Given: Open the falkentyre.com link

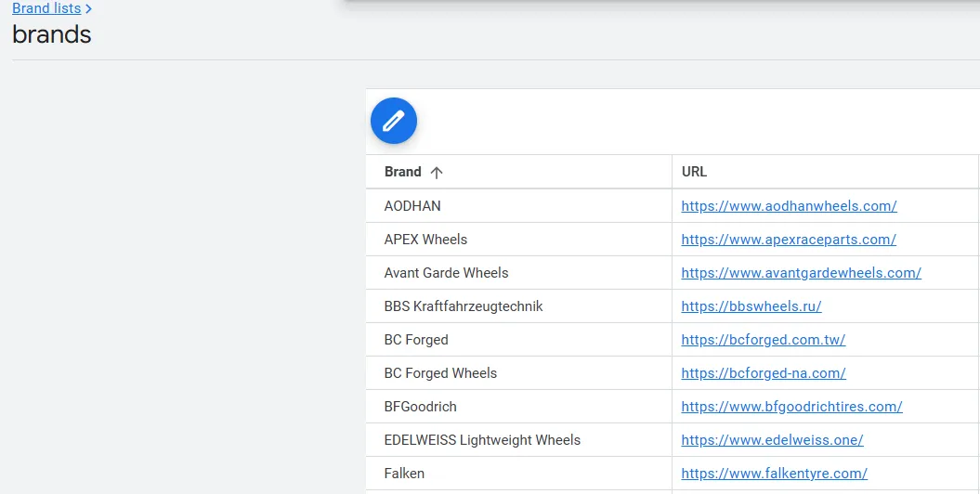Looking at the screenshot, I should 774,474.
